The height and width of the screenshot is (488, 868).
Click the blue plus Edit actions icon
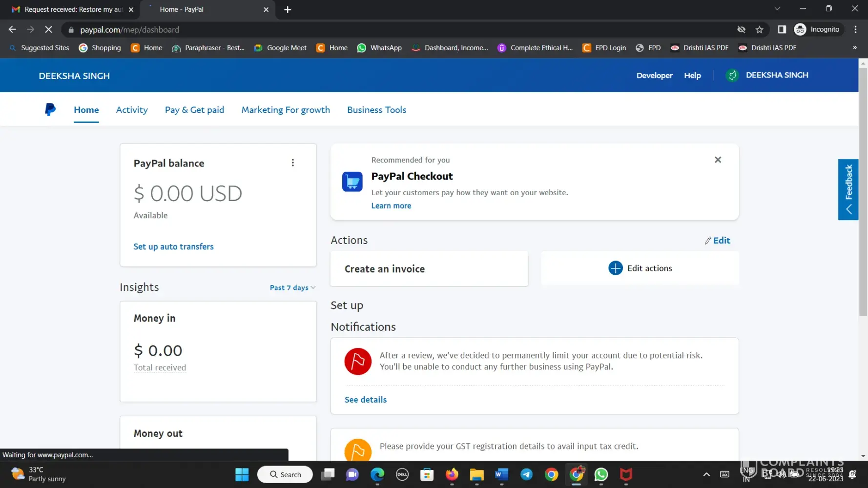pyautogui.click(x=615, y=268)
